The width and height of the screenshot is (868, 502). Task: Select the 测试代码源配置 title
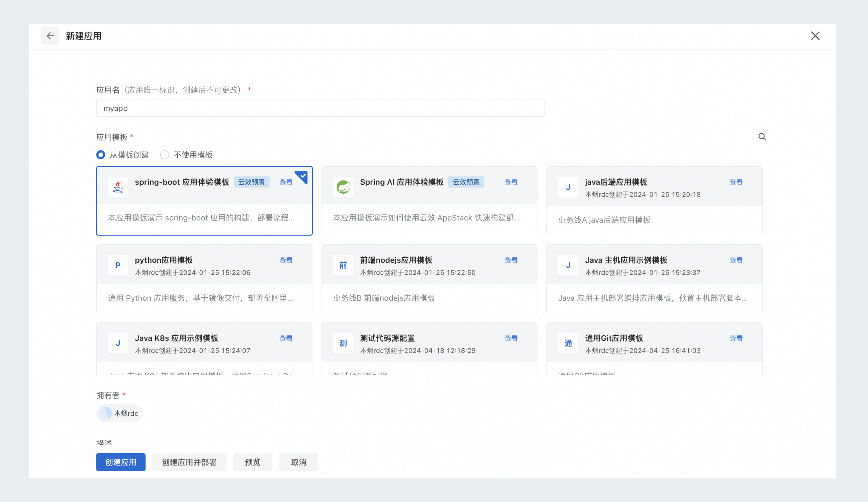tap(387, 338)
